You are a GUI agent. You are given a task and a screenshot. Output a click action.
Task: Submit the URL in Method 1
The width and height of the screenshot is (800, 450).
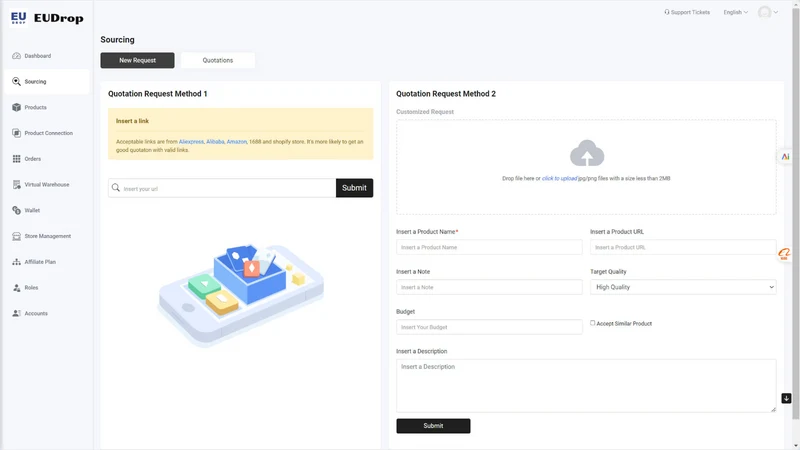(354, 188)
